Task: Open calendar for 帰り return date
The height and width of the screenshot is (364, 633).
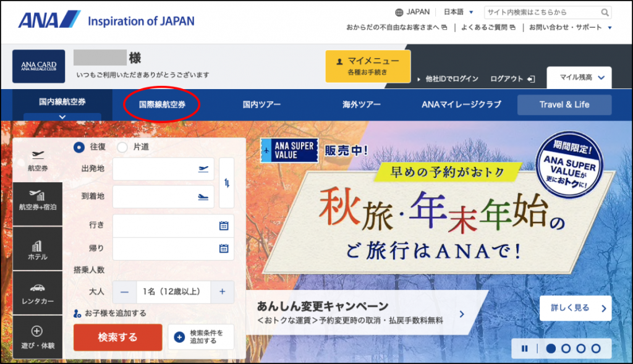Action: click(224, 248)
